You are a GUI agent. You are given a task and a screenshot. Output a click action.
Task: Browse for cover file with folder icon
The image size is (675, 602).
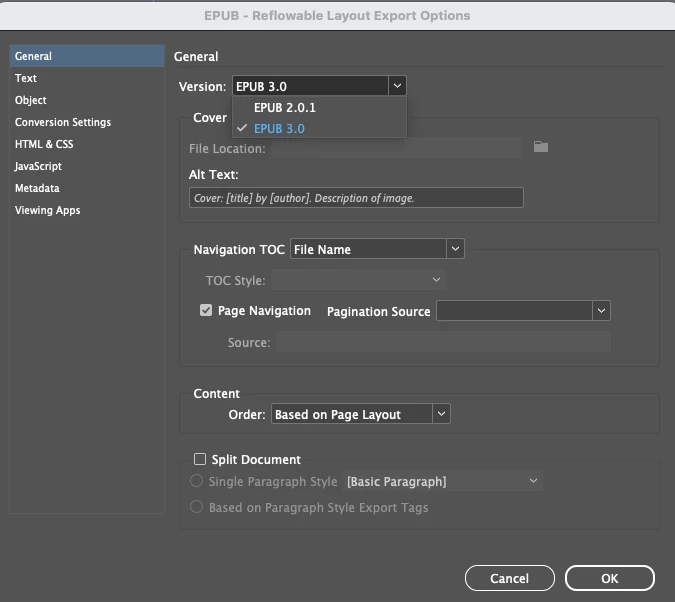click(541, 147)
